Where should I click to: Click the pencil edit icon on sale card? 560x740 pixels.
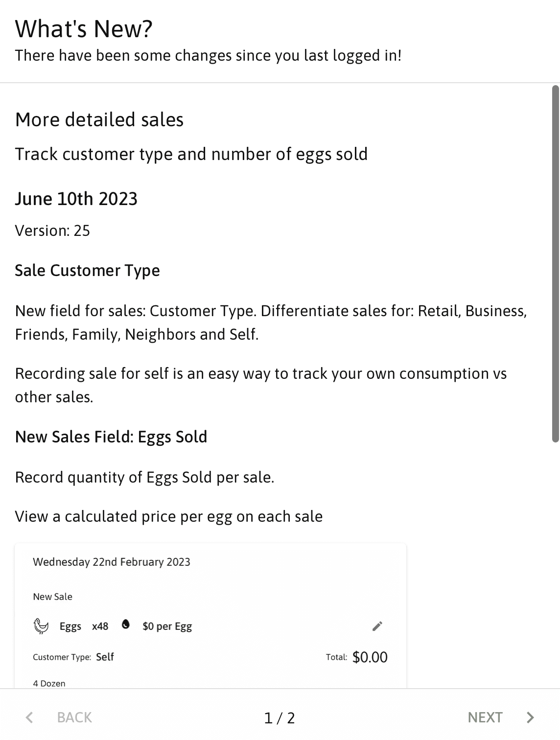point(377,626)
